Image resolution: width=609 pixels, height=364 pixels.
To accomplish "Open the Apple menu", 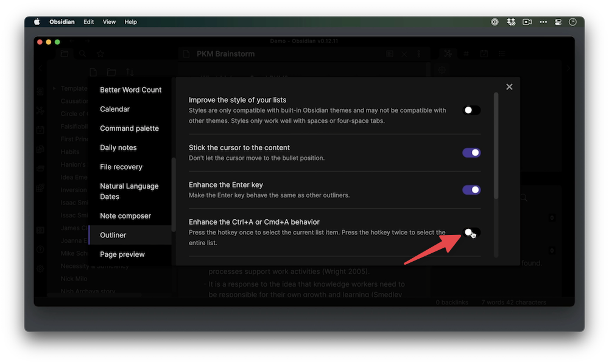I will 37,22.
